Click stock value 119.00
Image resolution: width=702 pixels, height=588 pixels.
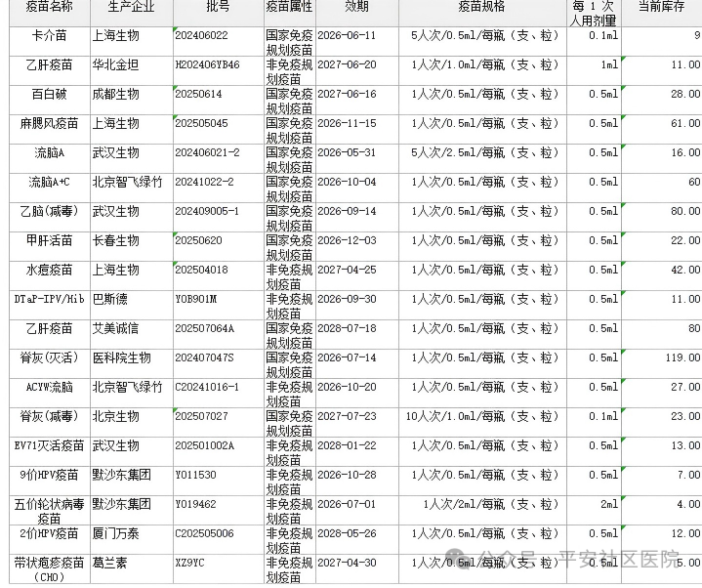pyautogui.click(x=682, y=358)
